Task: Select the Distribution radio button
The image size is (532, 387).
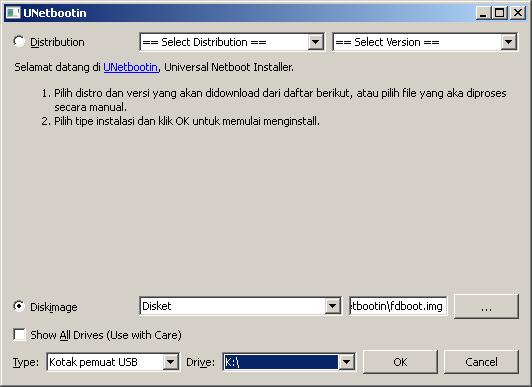Action: 19,41
